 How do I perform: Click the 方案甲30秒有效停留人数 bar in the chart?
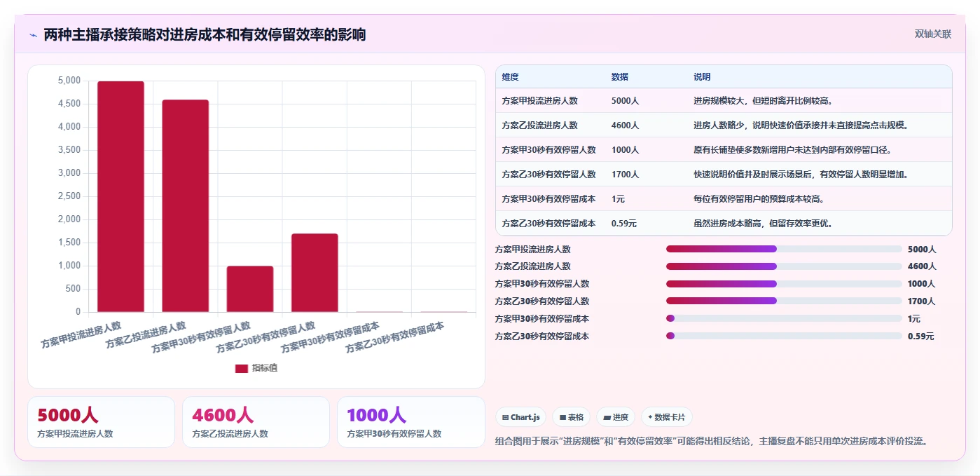click(x=250, y=289)
